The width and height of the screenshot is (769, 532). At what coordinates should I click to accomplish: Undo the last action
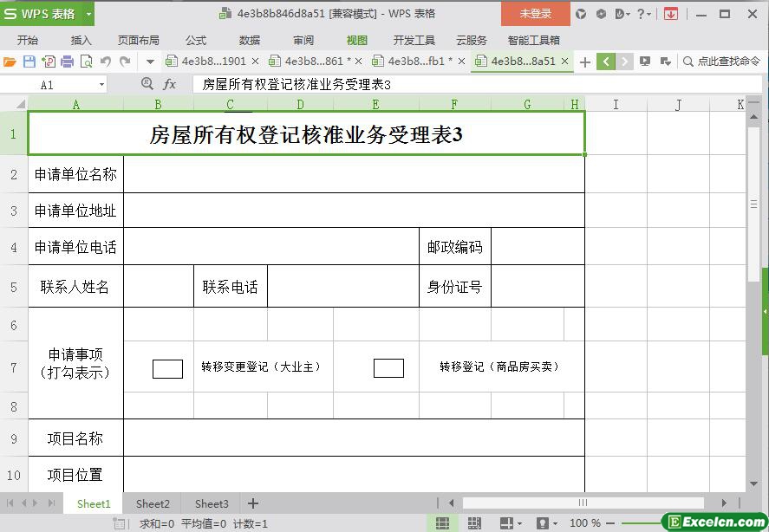point(106,62)
